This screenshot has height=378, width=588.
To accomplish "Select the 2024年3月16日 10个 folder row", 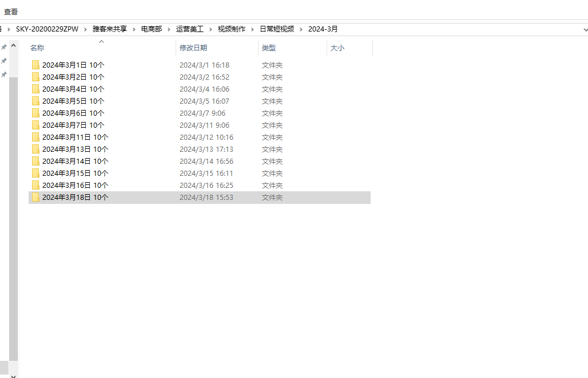I will pyautogui.click(x=200, y=186).
